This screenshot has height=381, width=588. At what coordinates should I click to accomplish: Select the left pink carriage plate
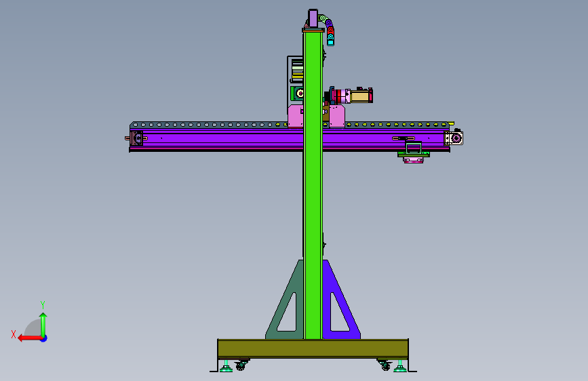coord(296,116)
